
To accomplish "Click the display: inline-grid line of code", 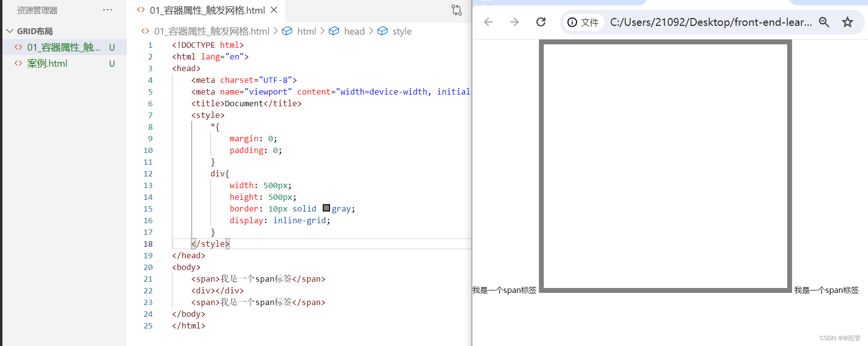I will tap(280, 220).
